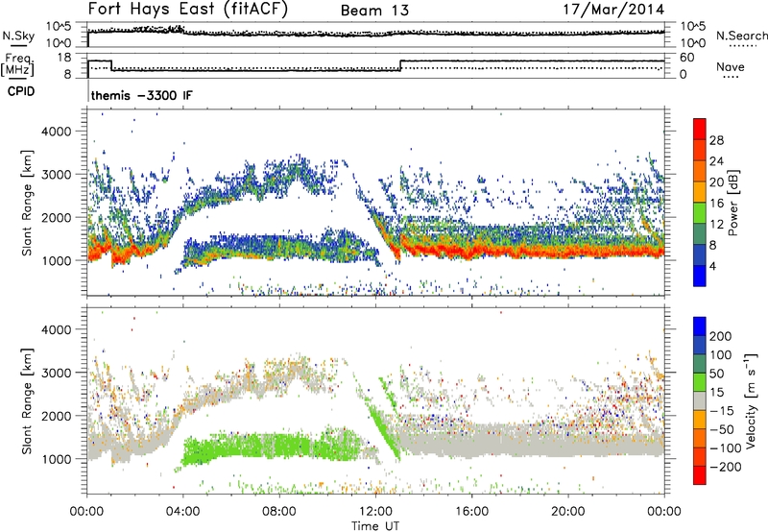Image resolution: width=768 pixels, height=532 pixels.
Task: Click the velocity panel 'Slant Range [km]' label
Action: pyautogui.click(x=27, y=401)
